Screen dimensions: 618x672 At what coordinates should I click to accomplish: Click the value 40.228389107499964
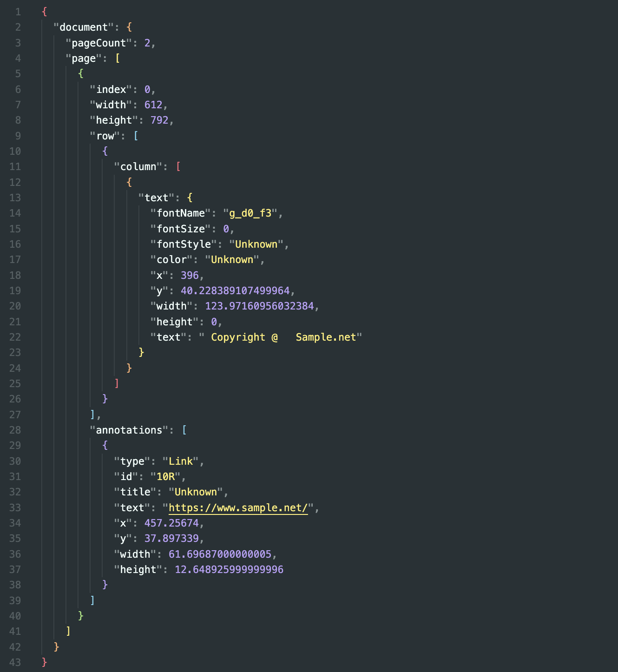tap(235, 290)
